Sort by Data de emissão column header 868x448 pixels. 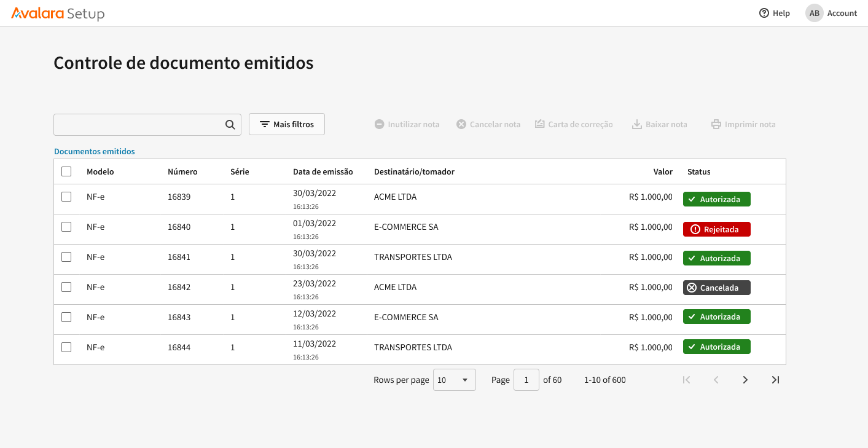pyautogui.click(x=323, y=171)
